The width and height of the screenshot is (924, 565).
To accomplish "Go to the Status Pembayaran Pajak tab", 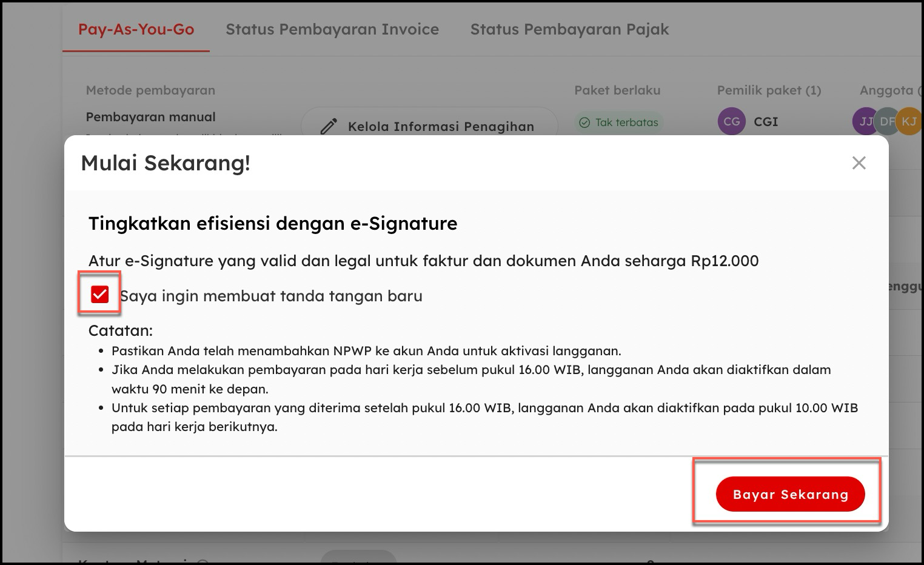I will [x=569, y=29].
